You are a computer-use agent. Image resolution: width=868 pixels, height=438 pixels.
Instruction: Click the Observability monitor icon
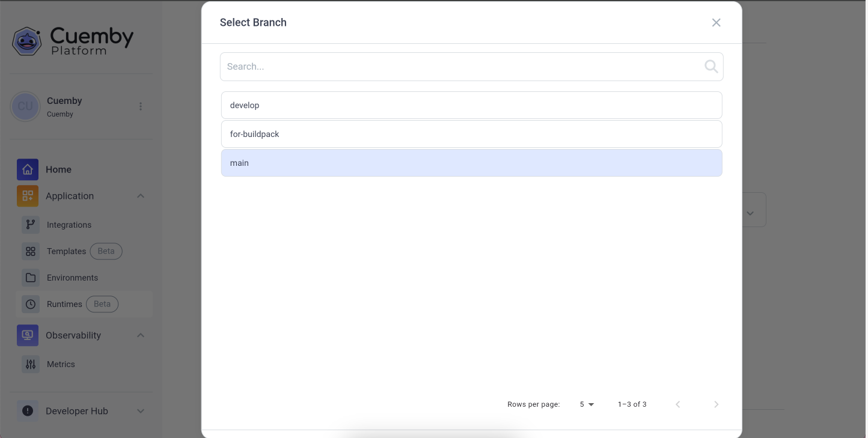[28, 335]
